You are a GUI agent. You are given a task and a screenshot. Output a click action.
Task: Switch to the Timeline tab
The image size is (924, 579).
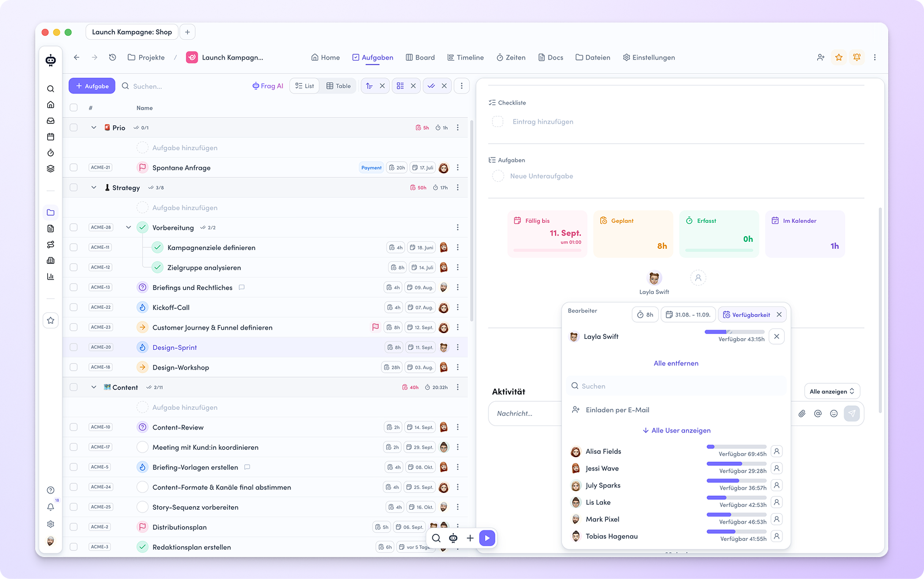coord(465,57)
